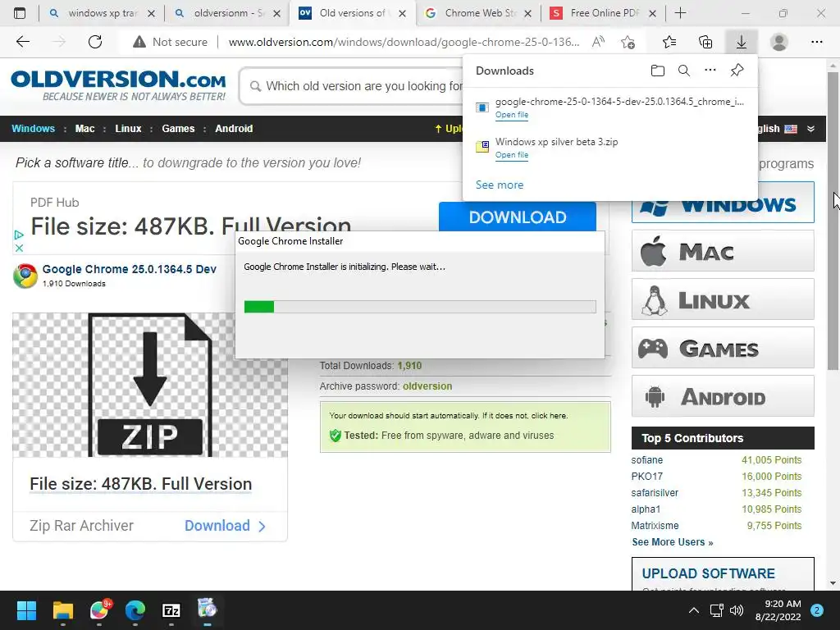
Task: Open more options in Downloads panel
Action: pyautogui.click(x=710, y=71)
